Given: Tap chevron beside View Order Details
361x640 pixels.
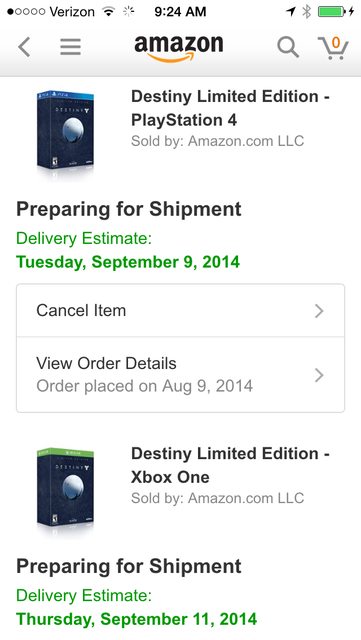Looking at the screenshot, I should (x=319, y=375).
